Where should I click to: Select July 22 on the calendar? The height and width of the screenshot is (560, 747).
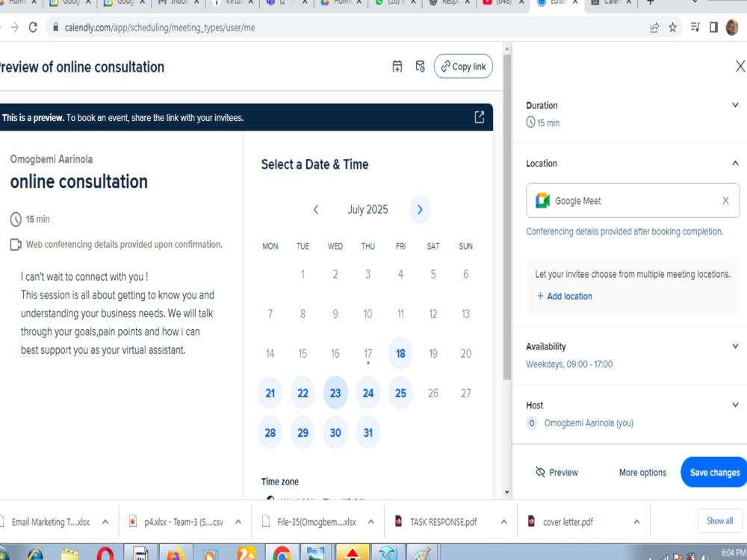[303, 393]
